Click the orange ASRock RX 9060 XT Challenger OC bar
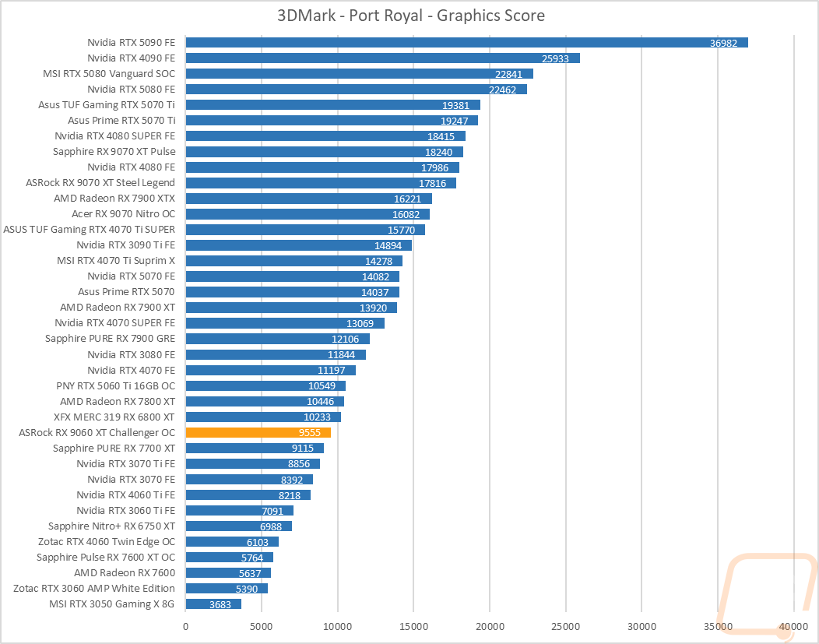 coord(258,432)
